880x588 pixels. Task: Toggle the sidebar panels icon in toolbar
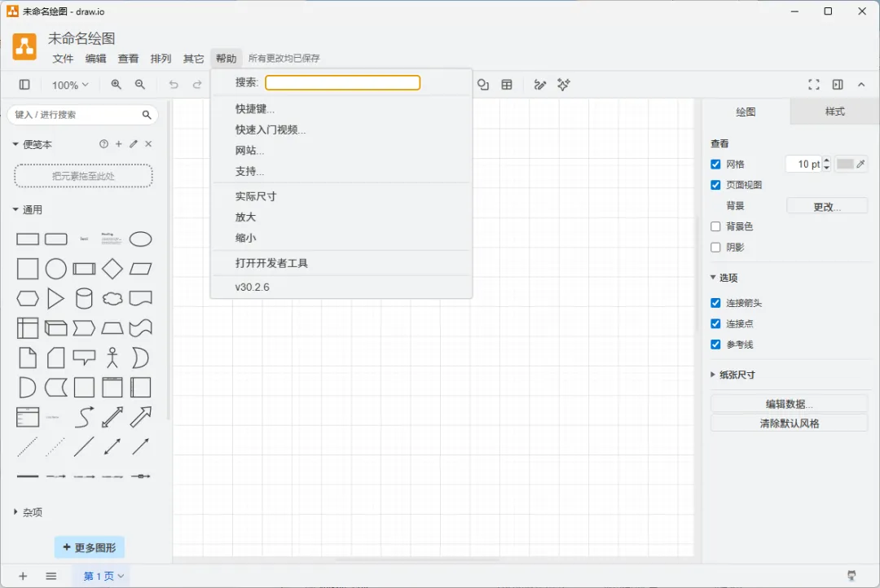[x=24, y=85]
